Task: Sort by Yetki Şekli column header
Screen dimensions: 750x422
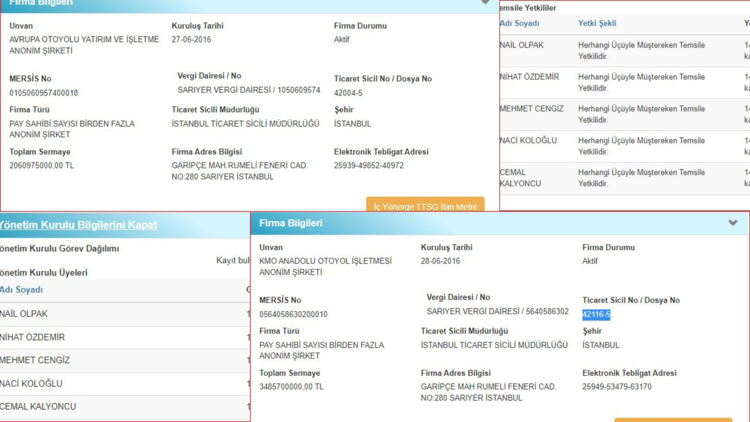Action: (597, 23)
